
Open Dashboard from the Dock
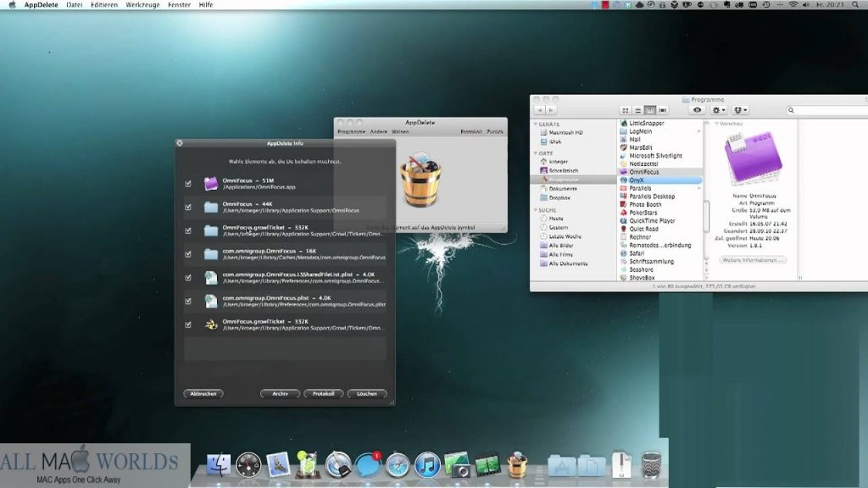click(248, 465)
